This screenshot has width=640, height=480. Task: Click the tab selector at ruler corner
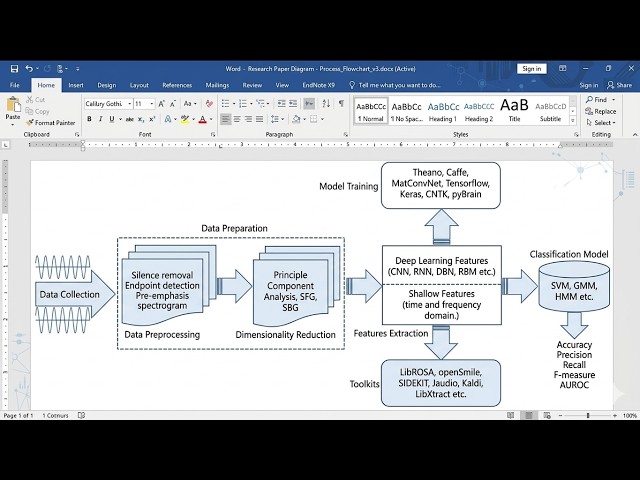[5, 144]
